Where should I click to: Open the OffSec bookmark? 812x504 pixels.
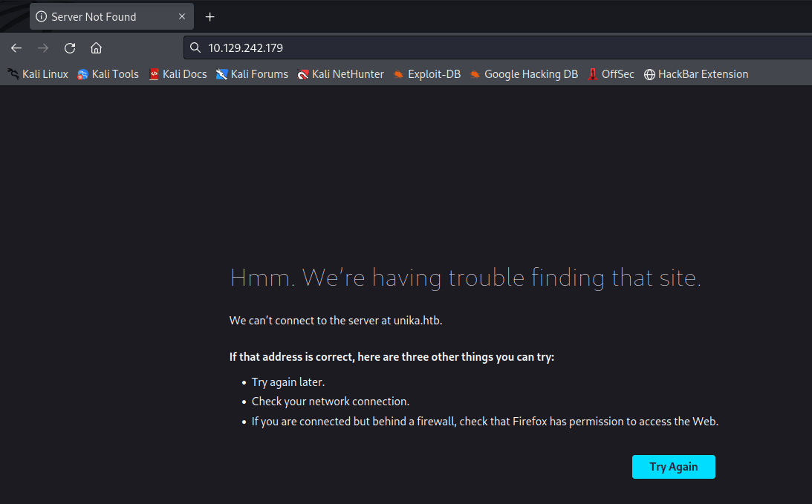click(611, 74)
